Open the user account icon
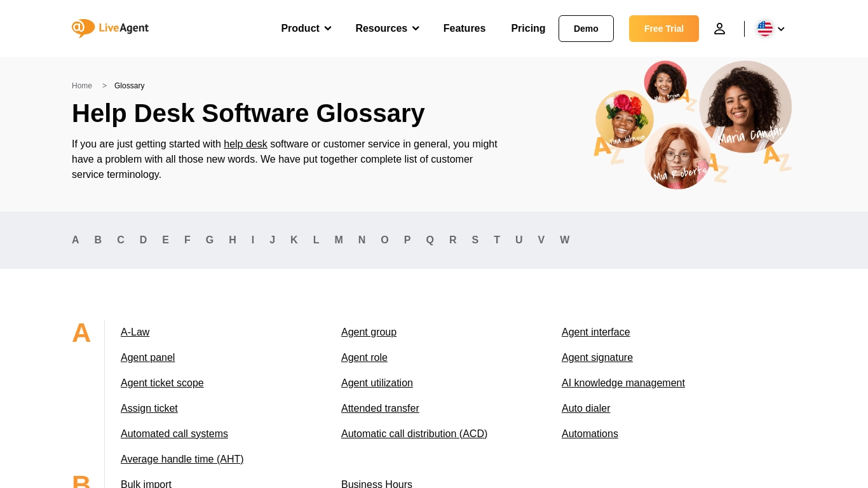Screen dimensions: 868x488 [x=719, y=29]
